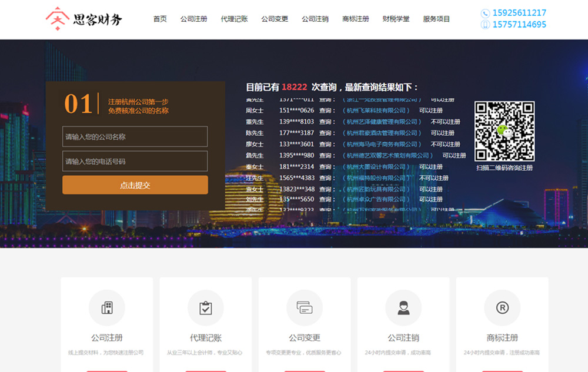The image size is (588, 372).
Task: Select 财税学堂 in the navigation bar
Action: tap(396, 19)
